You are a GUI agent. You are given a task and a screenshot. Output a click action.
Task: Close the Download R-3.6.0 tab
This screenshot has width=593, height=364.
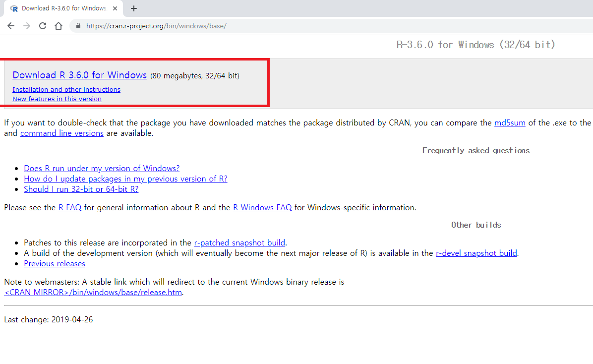115,8
